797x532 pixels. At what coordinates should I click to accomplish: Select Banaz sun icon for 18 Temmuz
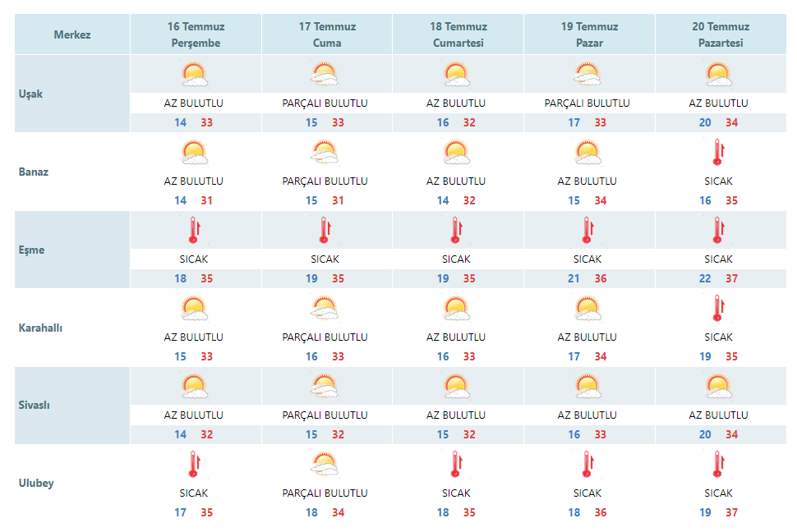(456, 153)
